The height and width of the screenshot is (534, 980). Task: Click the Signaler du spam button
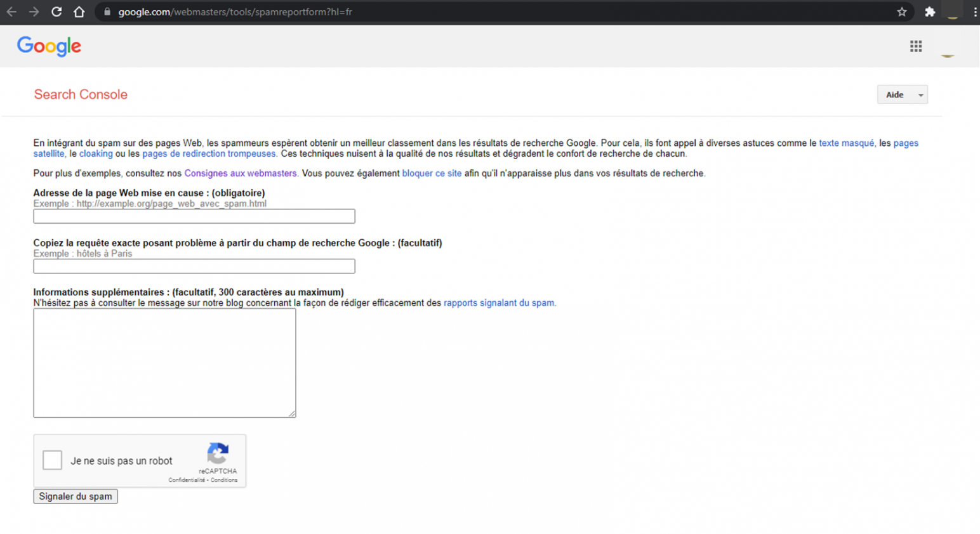click(76, 497)
